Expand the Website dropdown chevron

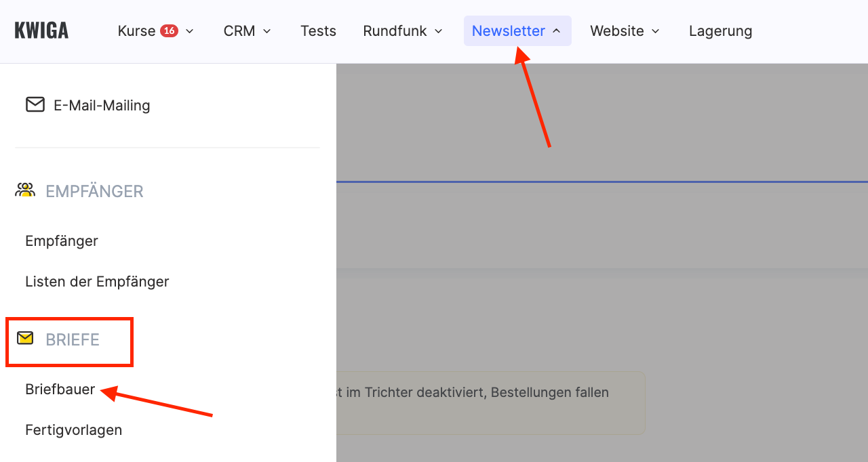pyautogui.click(x=656, y=31)
